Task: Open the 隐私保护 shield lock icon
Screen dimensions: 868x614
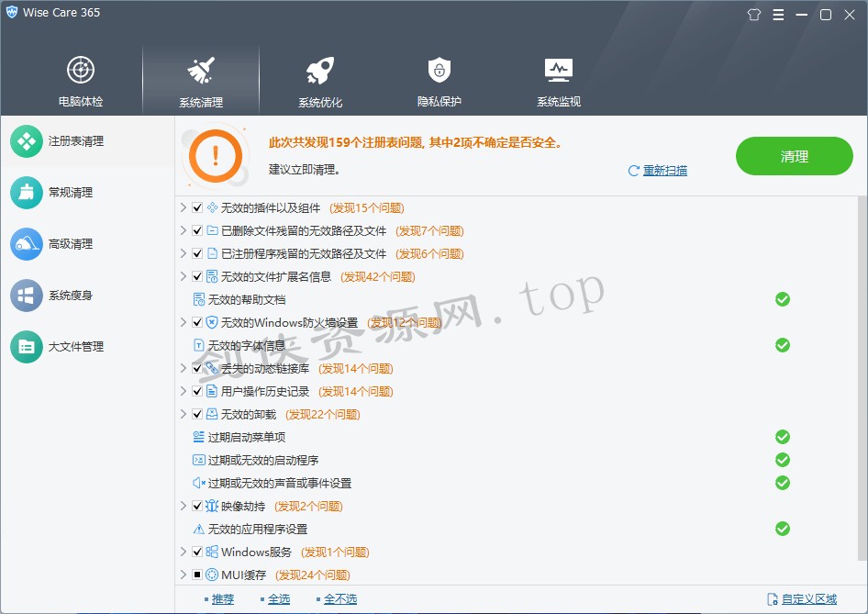Action: [439, 71]
